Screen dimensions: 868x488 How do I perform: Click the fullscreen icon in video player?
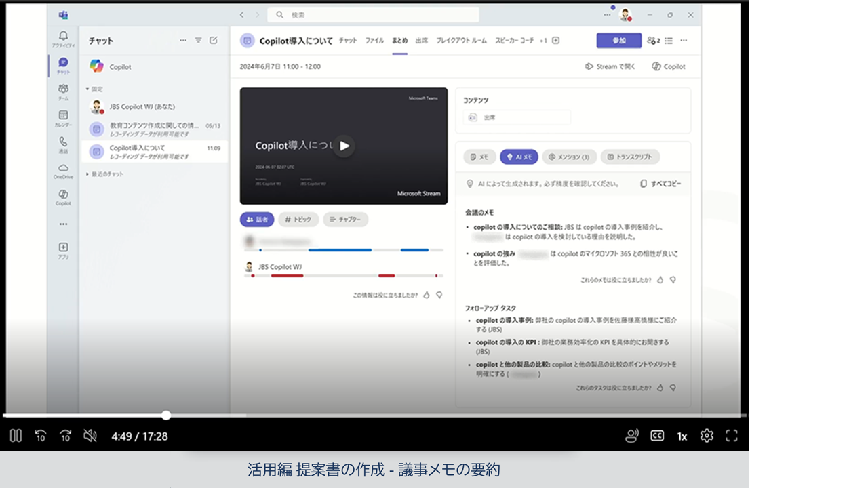[x=731, y=436]
